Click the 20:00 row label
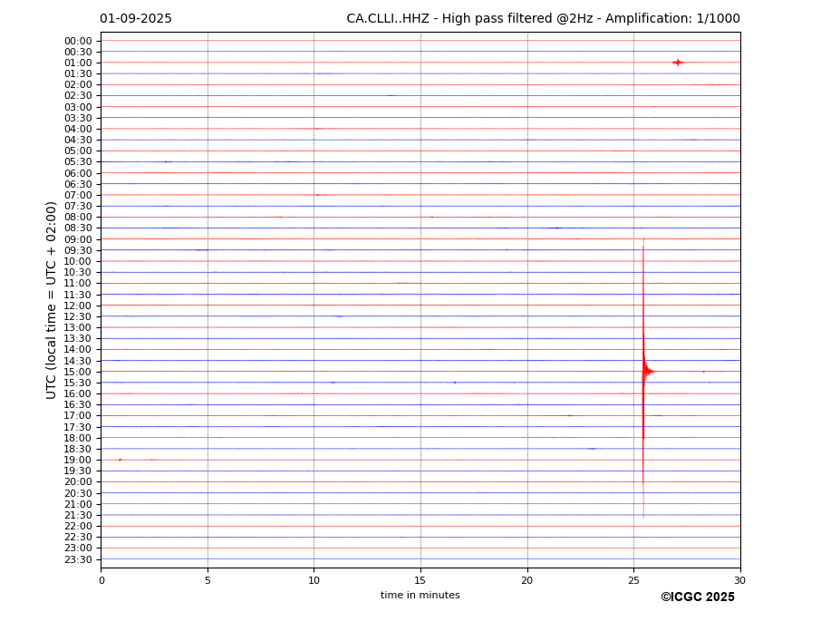This screenshot has height=631, width=840. click(78, 482)
